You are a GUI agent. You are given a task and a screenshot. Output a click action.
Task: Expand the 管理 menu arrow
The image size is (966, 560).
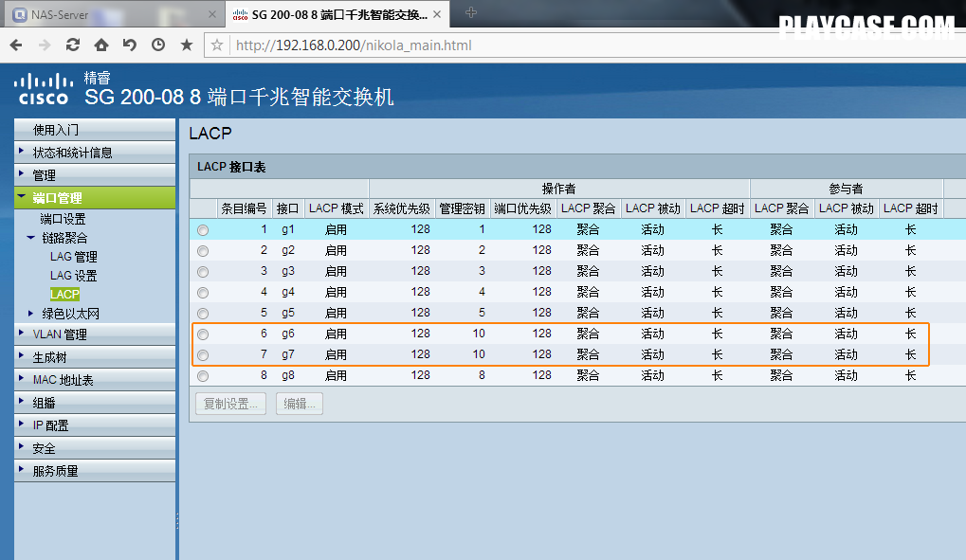22,173
